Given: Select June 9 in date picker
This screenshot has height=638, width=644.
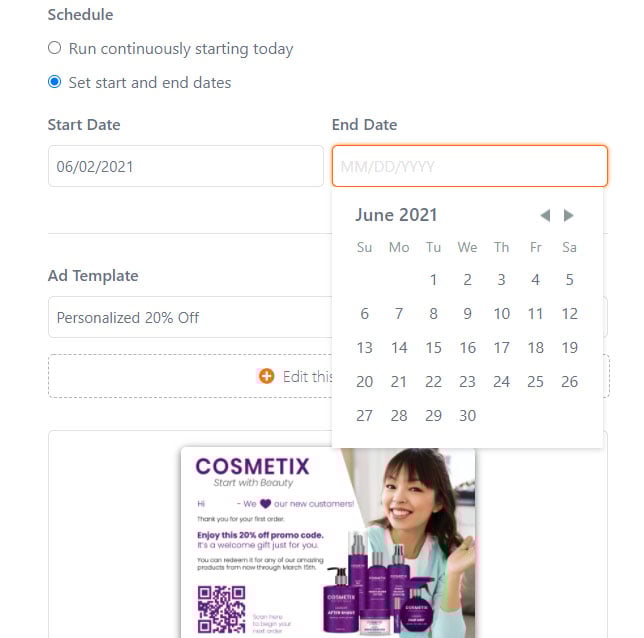Looking at the screenshot, I should coord(467,314).
